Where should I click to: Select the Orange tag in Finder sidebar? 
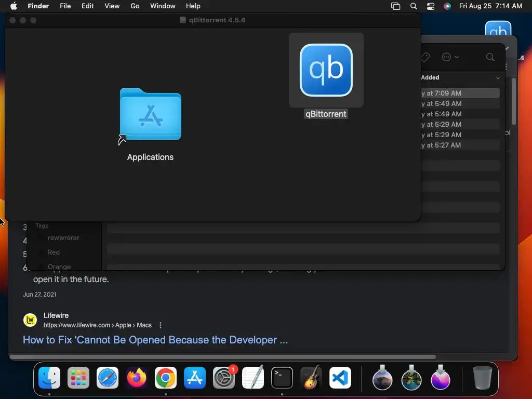click(59, 267)
